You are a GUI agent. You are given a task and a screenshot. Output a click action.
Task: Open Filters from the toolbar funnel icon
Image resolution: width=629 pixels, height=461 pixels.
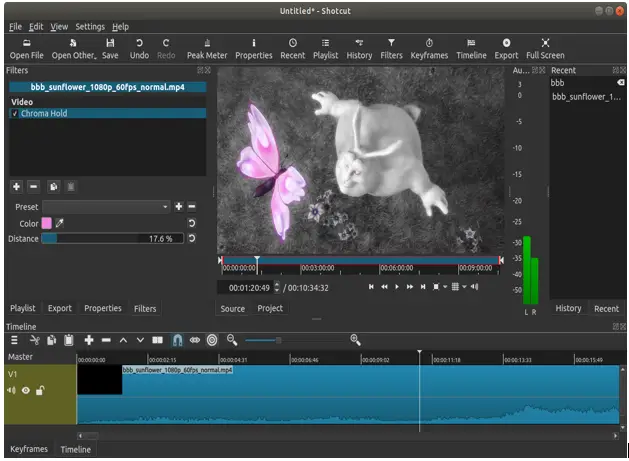pyautogui.click(x=391, y=49)
